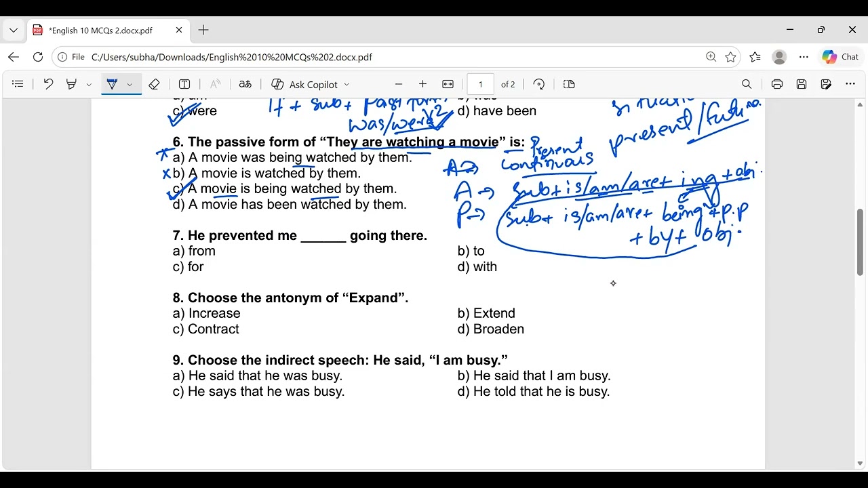Add this page to favorites
The image size is (868, 488).
[730, 57]
